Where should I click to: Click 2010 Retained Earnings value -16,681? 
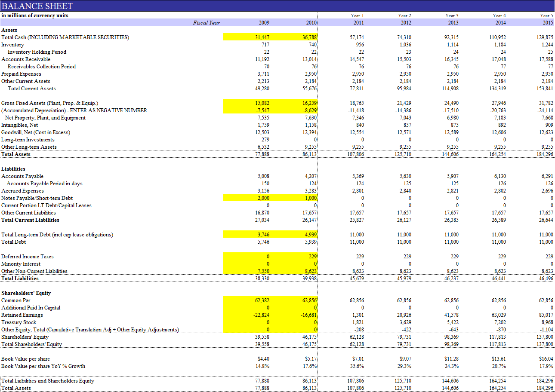[294, 315]
